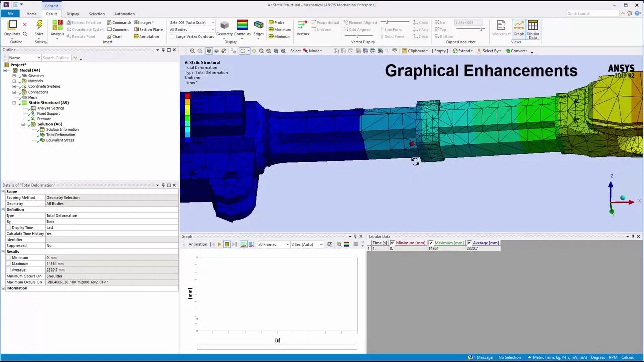644x362 pixels.
Task: Select Equivalent Stress in the outline
Action: pyautogui.click(x=60, y=140)
